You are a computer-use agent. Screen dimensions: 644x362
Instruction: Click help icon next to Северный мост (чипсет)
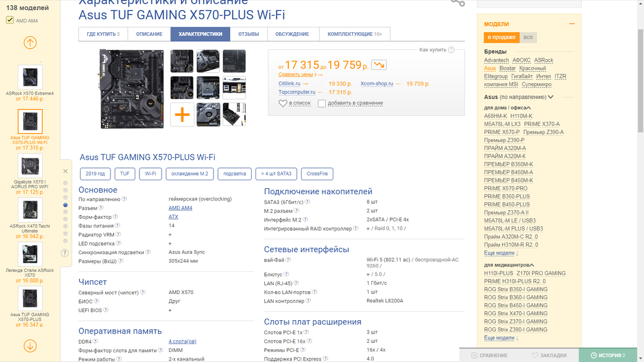pyautogui.click(x=143, y=292)
